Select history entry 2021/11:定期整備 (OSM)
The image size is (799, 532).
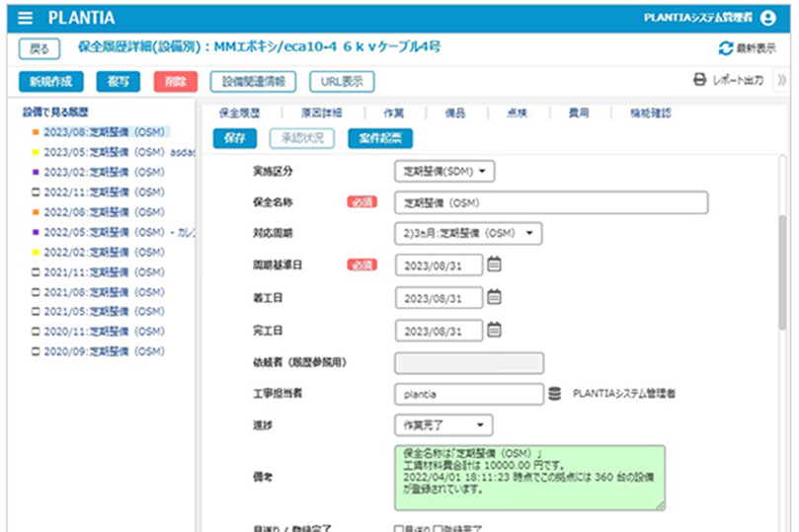tap(105, 271)
